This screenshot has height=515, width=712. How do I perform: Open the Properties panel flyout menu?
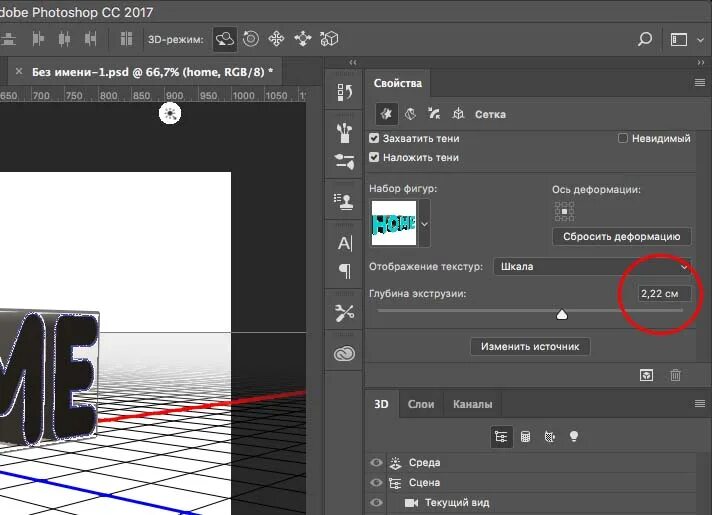pyautogui.click(x=700, y=83)
